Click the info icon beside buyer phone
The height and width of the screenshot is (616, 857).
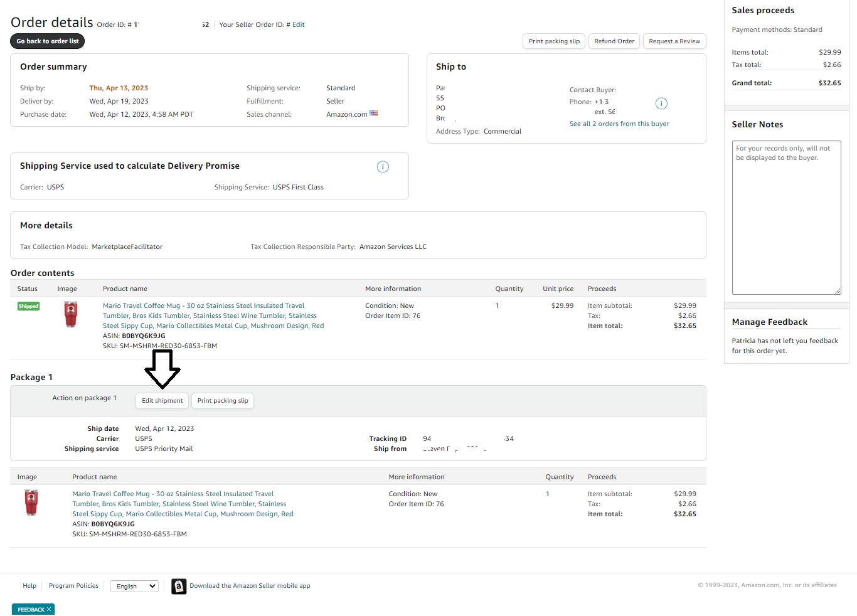[661, 104]
